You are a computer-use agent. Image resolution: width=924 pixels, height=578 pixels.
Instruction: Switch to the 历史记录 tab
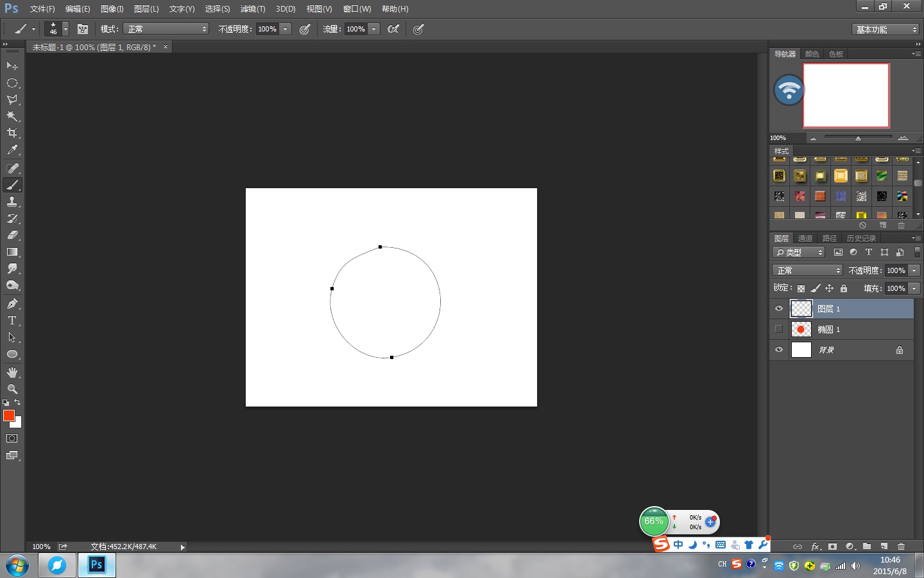[861, 238]
